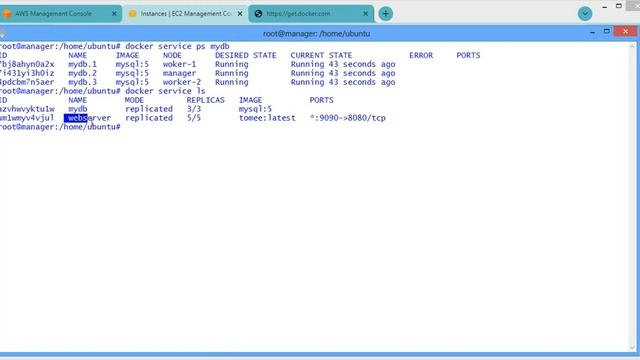Click the docker service ps mydb command

[177, 46]
